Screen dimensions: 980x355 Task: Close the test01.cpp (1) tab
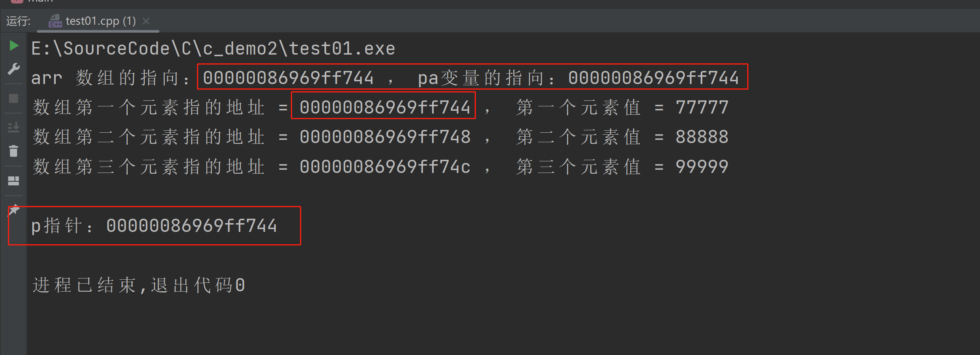pos(146,21)
